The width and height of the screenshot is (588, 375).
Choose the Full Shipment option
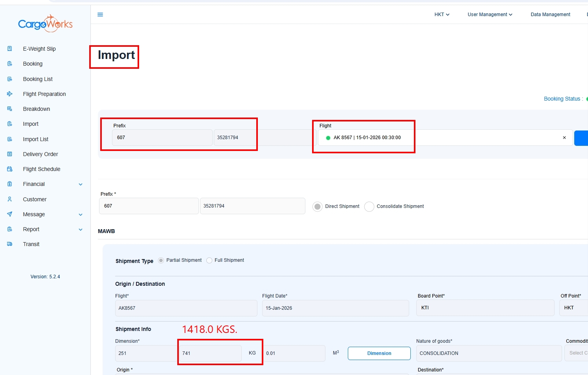click(209, 260)
